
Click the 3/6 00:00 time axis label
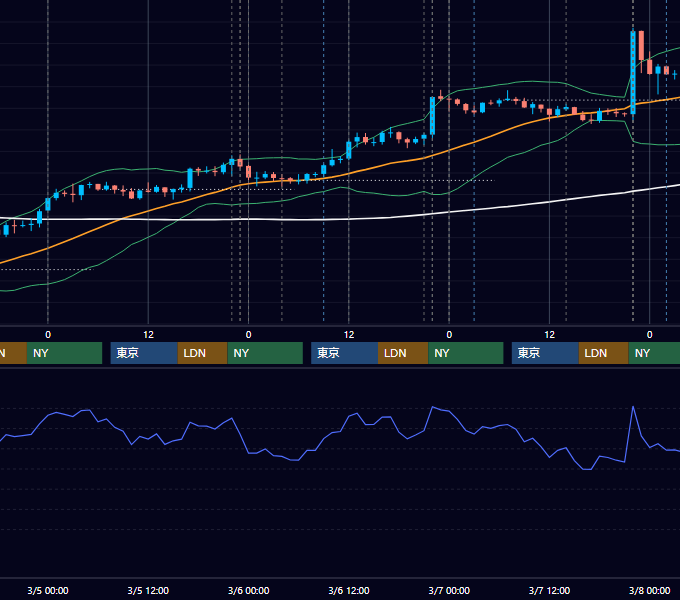pyautogui.click(x=248, y=590)
